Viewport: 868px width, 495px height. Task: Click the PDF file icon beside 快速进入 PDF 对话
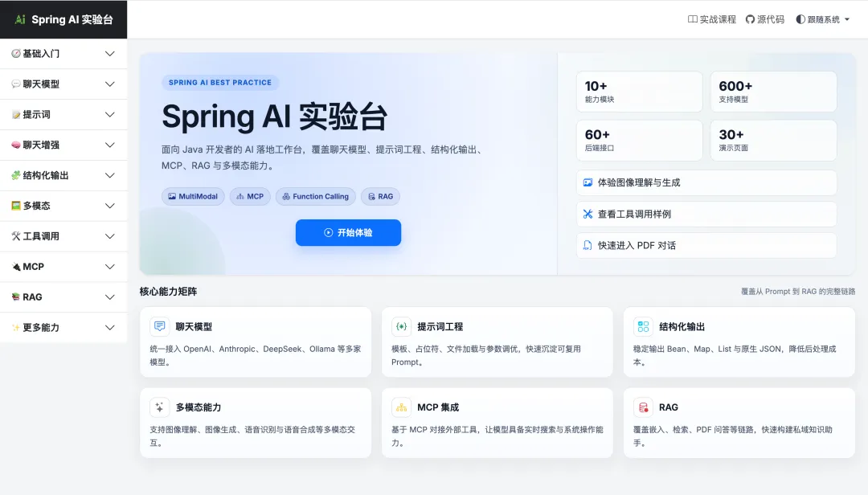tap(588, 245)
